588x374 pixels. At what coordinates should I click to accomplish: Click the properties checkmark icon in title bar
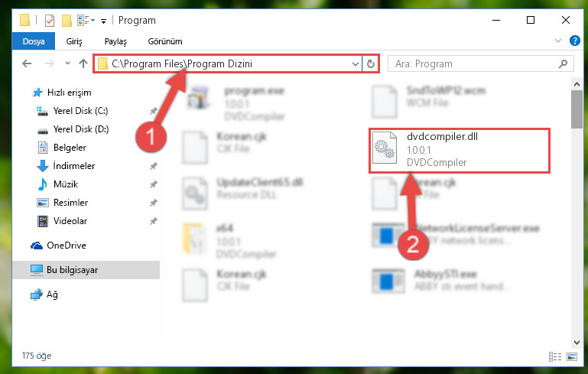(x=50, y=20)
